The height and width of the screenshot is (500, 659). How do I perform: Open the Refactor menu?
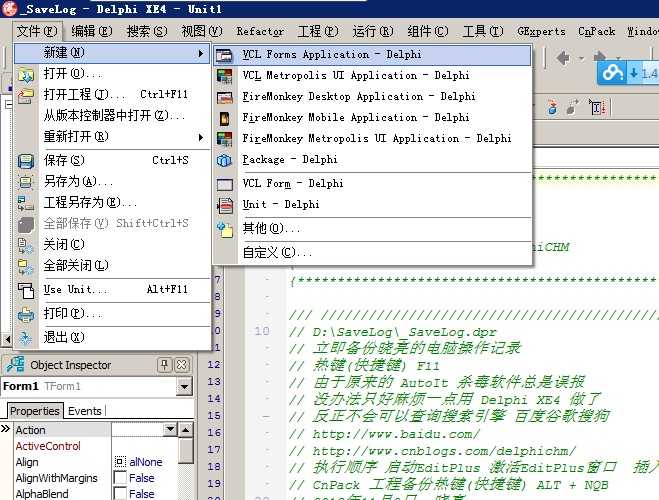[260, 31]
